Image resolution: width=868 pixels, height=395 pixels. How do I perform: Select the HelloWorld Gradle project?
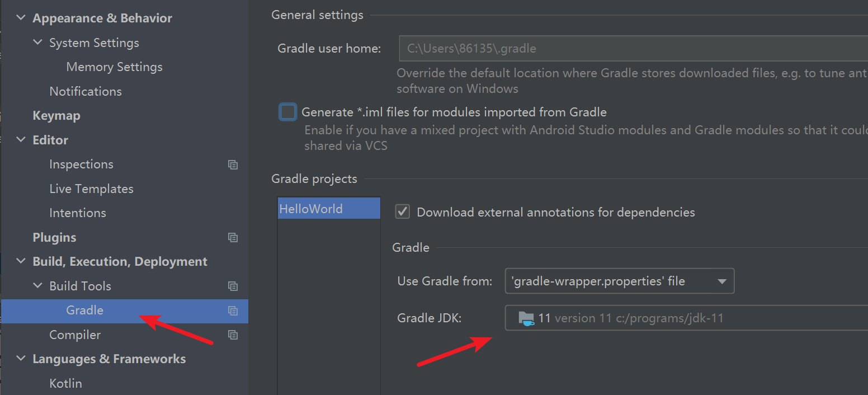click(311, 208)
